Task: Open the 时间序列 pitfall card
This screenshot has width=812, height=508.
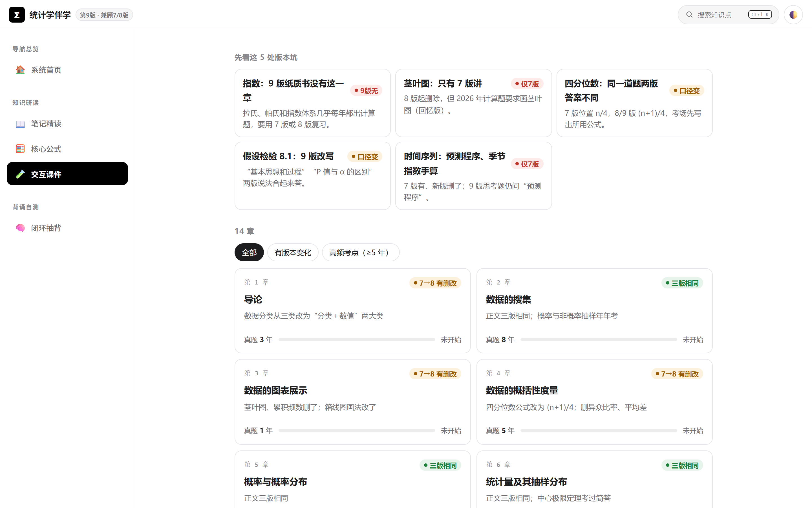Action: 473,176
